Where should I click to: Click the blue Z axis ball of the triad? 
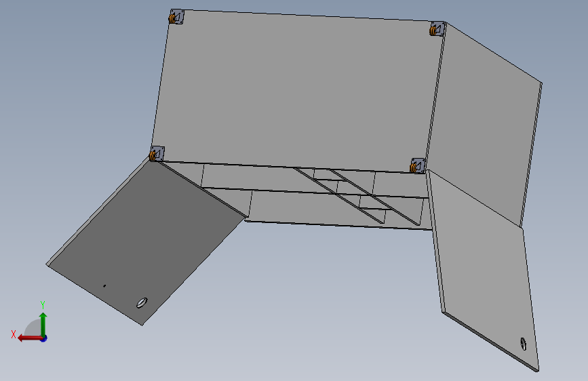coord(44,338)
